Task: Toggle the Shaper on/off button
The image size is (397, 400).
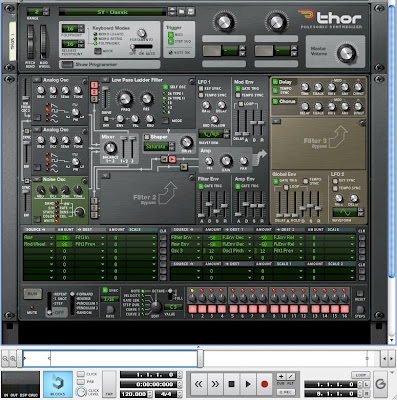Action: coord(147,137)
